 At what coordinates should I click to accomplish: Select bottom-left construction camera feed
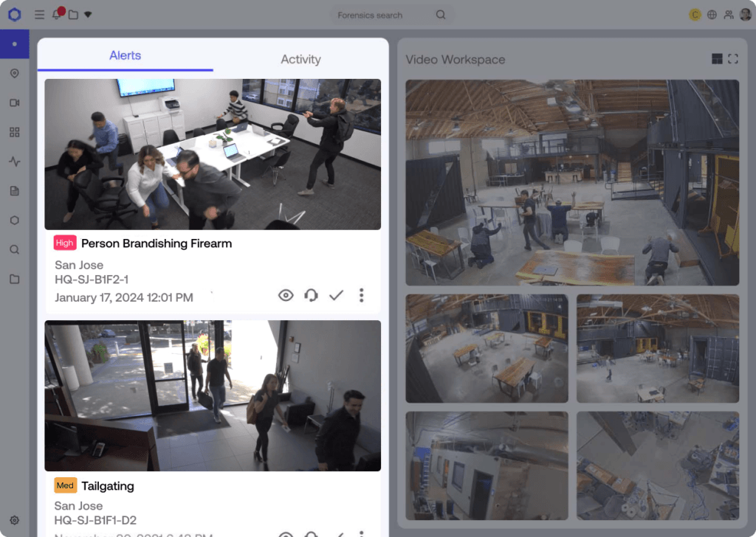click(487, 465)
